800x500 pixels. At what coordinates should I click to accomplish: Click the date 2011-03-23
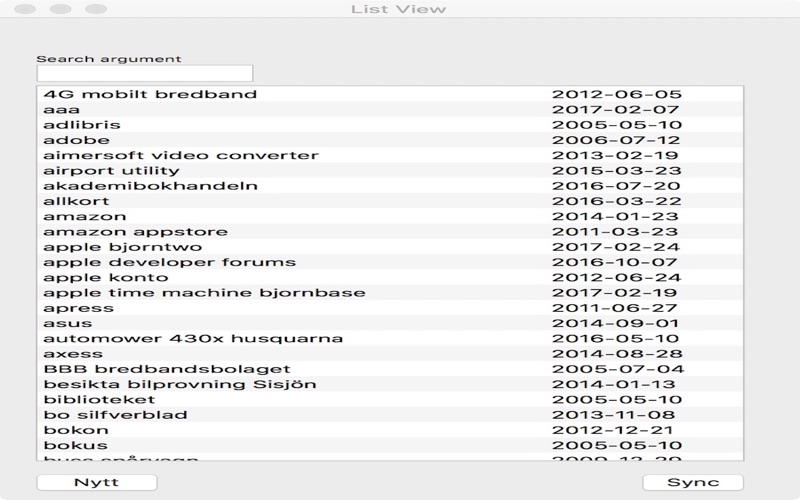coord(615,232)
